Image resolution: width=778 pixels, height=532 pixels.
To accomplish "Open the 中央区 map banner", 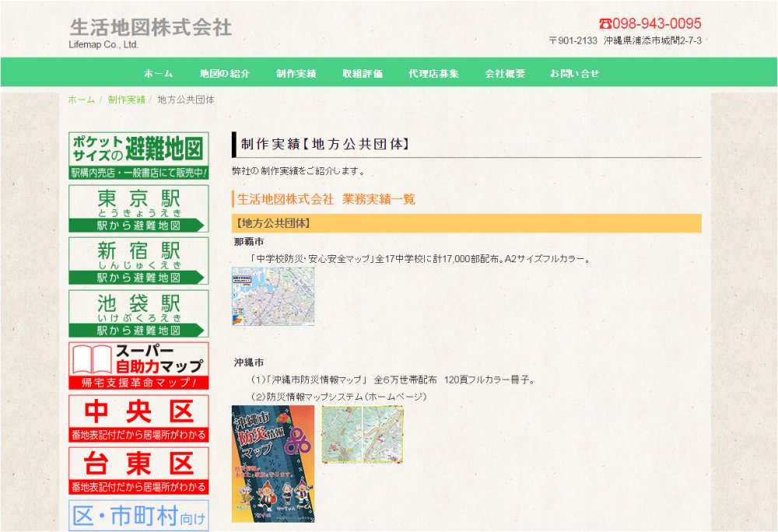I will pos(138,418).
